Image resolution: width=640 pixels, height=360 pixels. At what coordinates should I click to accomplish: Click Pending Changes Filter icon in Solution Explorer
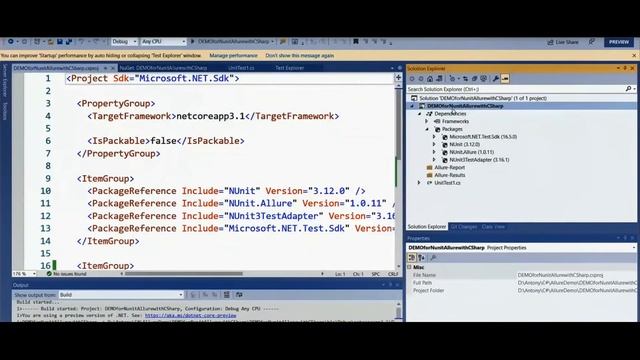(452, 79)
